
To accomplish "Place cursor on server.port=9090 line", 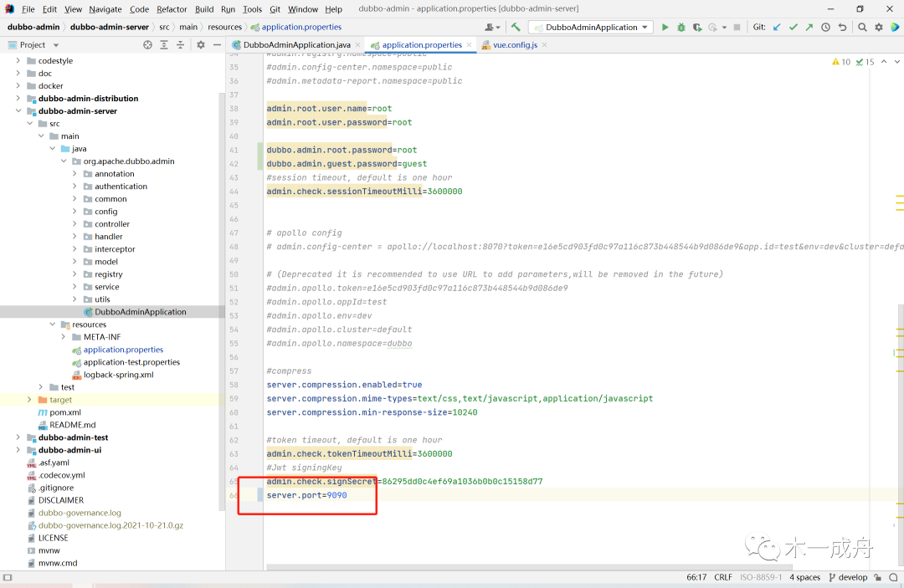I will coord(306,495).
